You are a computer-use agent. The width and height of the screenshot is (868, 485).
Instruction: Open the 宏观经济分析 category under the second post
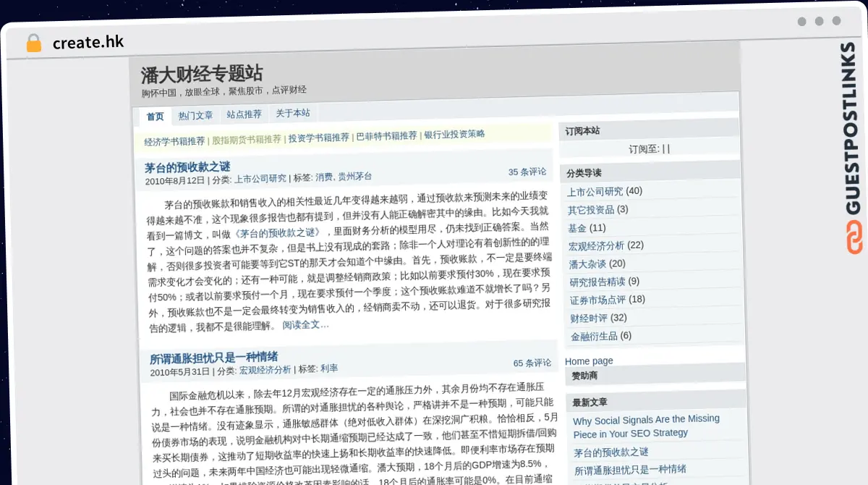(265, 370)
